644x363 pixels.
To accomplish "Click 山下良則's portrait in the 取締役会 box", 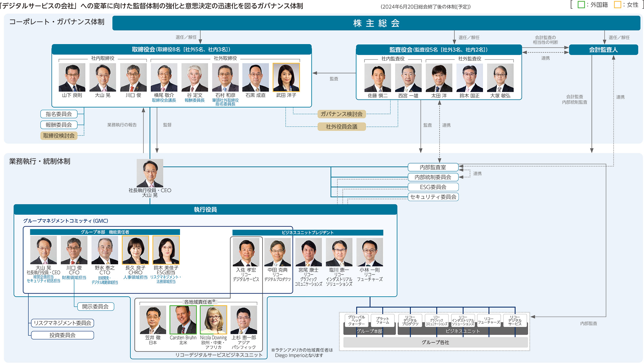I will pyautogui.click(x=71, y=77).
